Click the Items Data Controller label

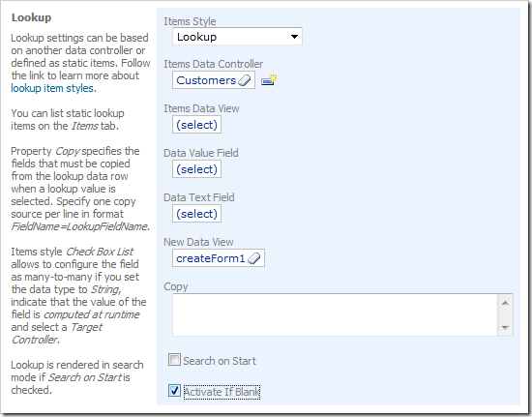[x=214, y=64]
